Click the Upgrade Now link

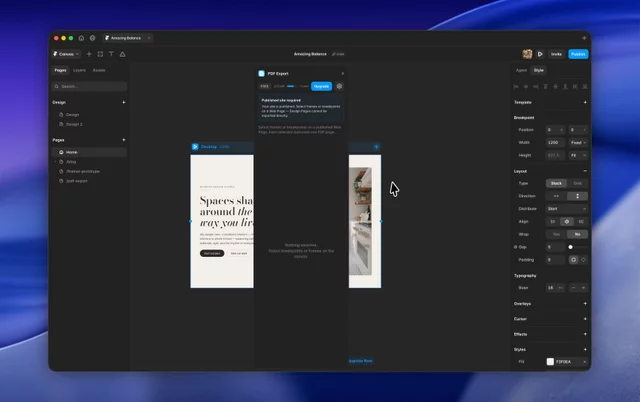361,361
